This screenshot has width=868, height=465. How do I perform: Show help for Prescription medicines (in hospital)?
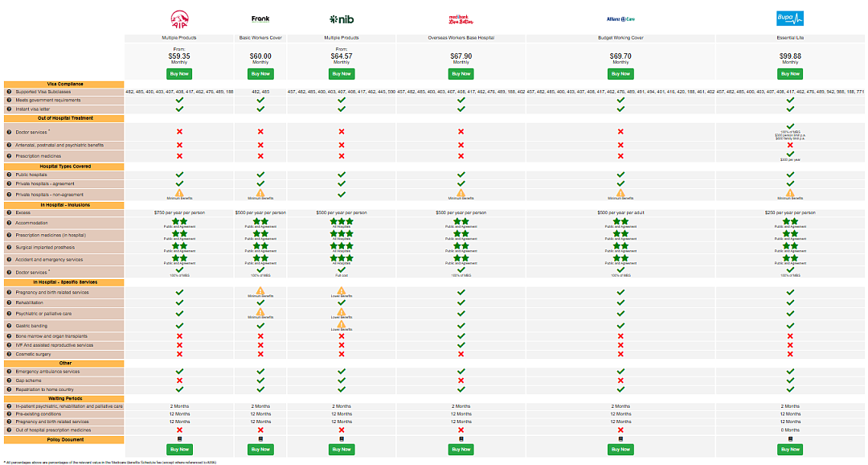[9, 235]
